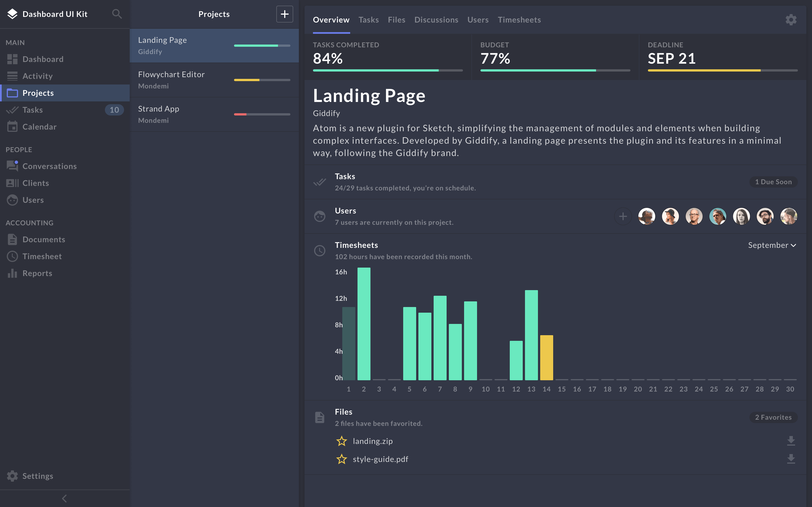Switch to the Discussions tab
812x507 pixels.
[436, 19]
